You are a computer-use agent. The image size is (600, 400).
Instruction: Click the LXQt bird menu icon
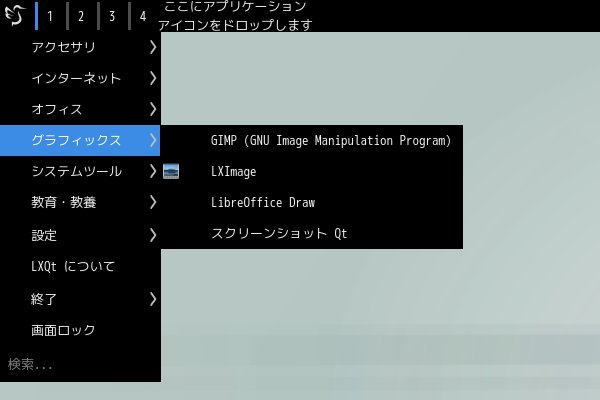tap(15, 15)
